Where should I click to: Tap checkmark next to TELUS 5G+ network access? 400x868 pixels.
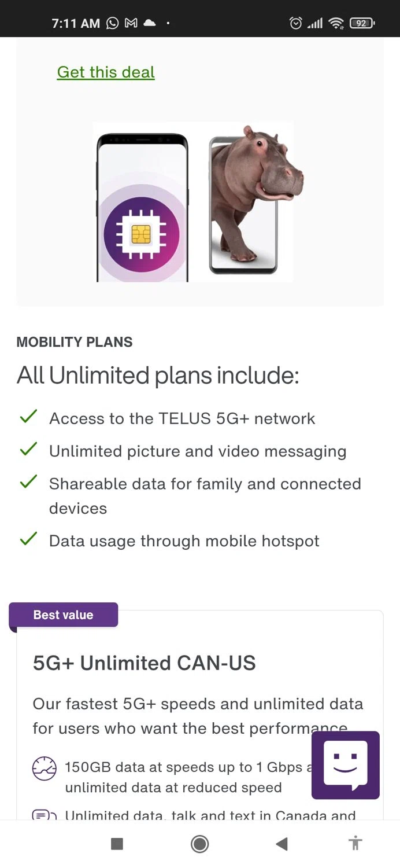coord(28,417)
